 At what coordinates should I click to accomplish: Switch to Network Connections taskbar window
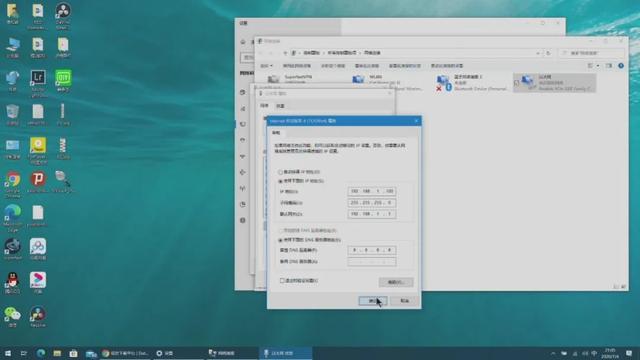231,353
